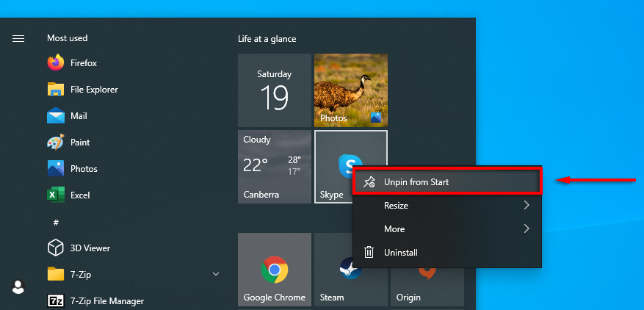Screen dimensions: 644x310
Task: Launch Excel from the app list
Action: click(x=68, y=195)
